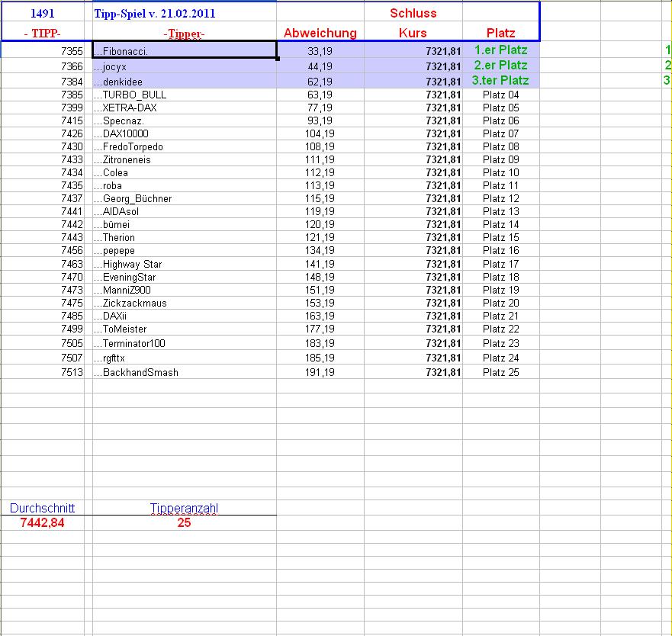Image resolution: width=672 pixels, height=636 pixels.
Task: Select the 2.er Platz cell
Action: coord(500,65)
